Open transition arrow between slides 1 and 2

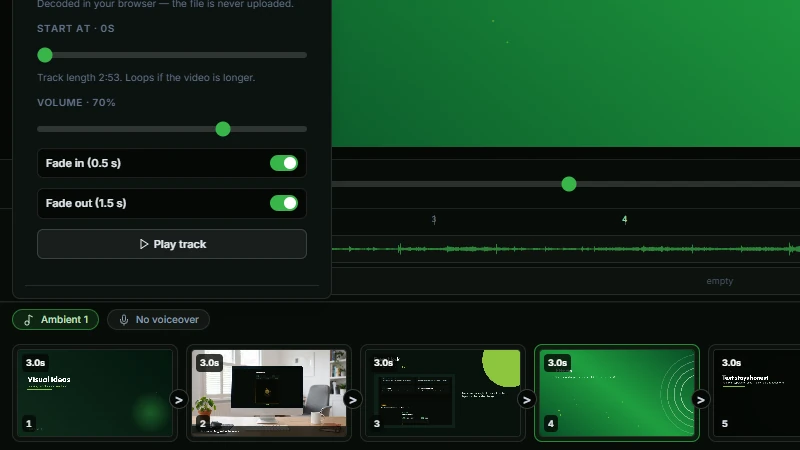[179, 400]
